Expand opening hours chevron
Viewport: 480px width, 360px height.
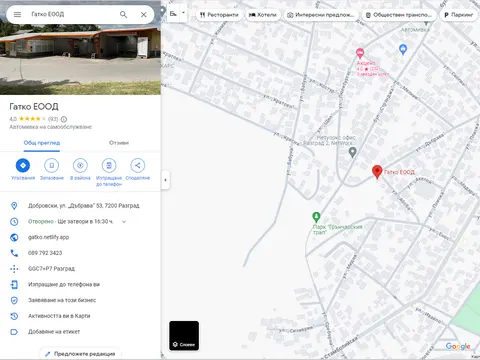coord(124,222)
